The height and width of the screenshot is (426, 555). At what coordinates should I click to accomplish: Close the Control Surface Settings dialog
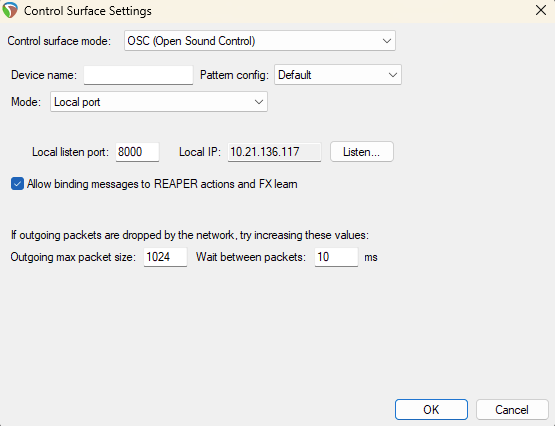(541, 10)
